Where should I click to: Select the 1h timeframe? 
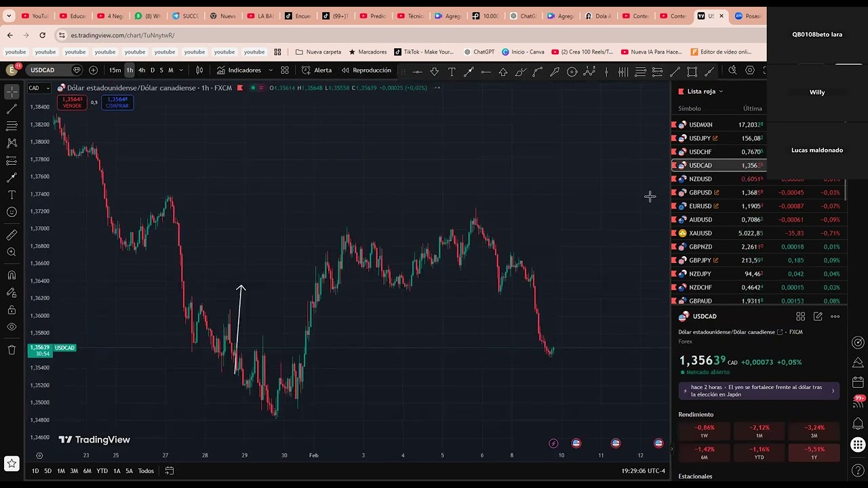[x=130, y=70]
